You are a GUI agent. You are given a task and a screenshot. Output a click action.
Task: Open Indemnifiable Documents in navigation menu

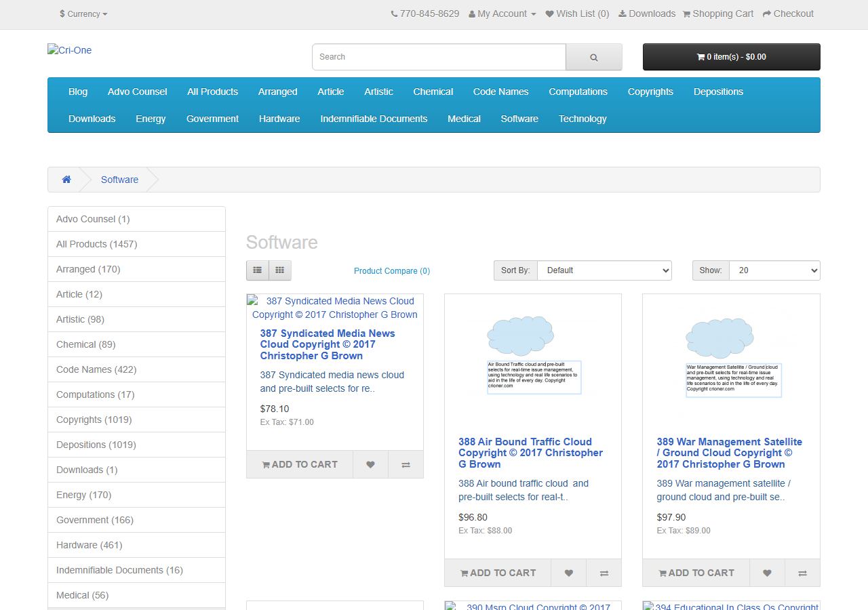click(374, 119)
